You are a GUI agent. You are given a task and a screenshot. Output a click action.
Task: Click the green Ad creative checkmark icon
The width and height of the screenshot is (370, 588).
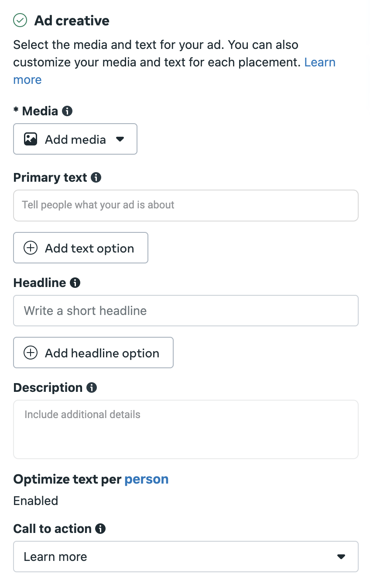tap(20, 21)
